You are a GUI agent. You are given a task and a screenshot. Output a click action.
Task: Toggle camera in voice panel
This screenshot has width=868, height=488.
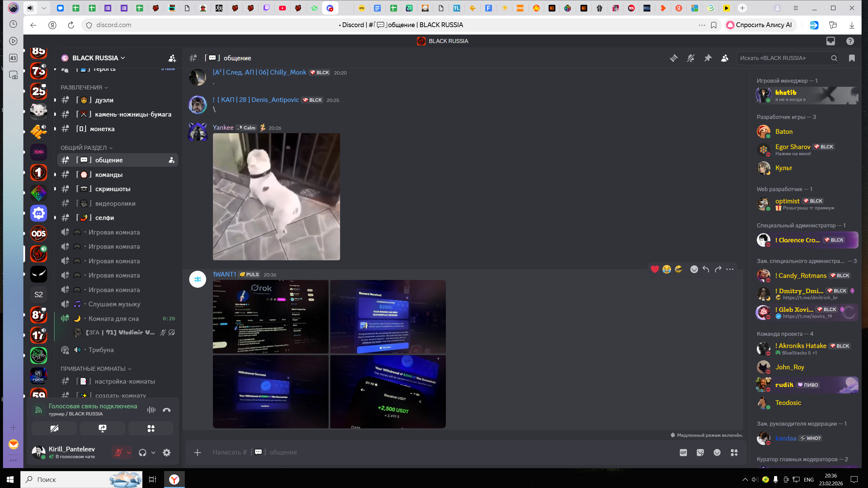coord(54,428)
